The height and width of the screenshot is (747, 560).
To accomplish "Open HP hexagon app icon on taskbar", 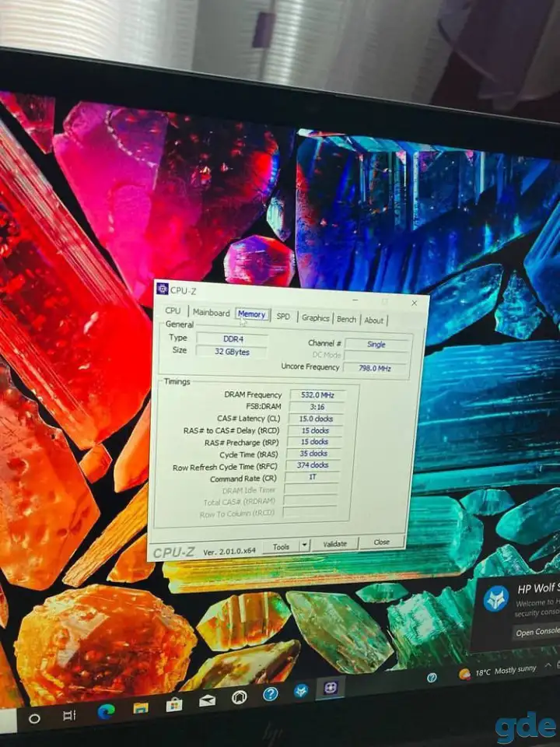I will (x=239, y=697).
